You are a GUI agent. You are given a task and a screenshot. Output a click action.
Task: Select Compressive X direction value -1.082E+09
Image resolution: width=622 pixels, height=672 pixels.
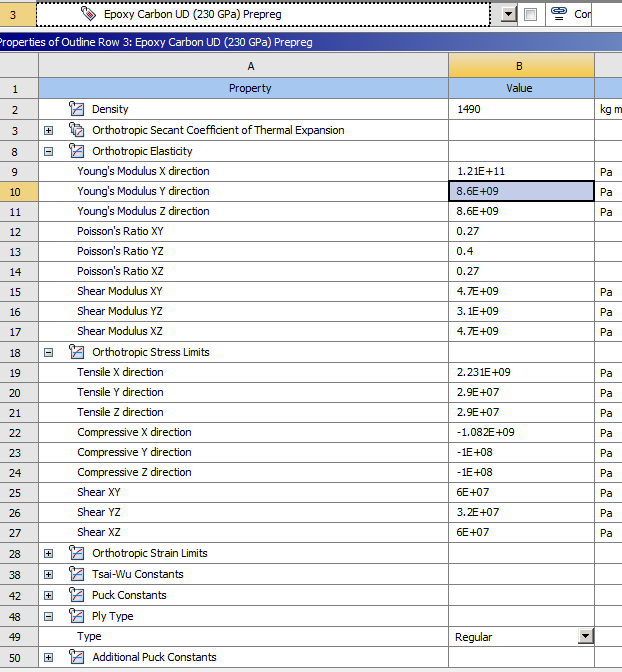[521, 432]
